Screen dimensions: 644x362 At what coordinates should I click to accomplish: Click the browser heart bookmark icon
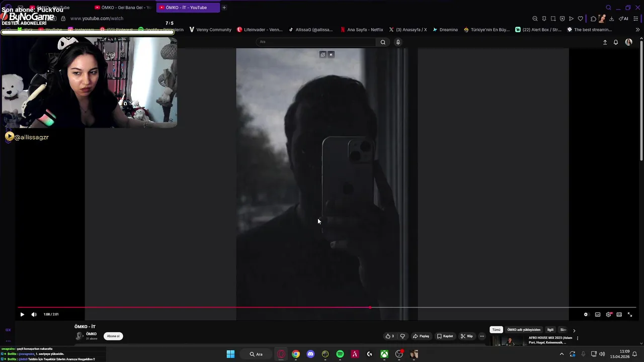point(580,19)
